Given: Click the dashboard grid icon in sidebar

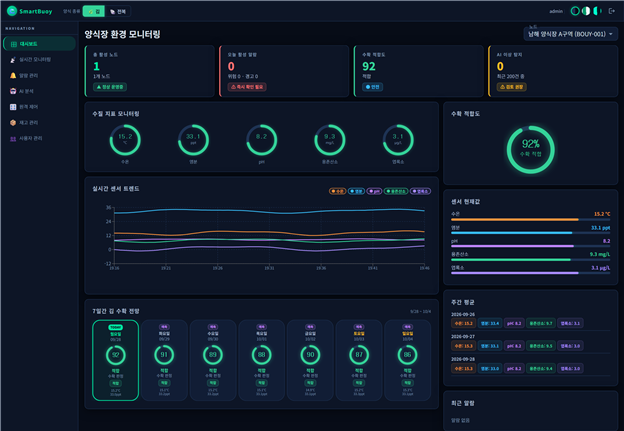Looking at the screenshot, I should click(14, 44).
